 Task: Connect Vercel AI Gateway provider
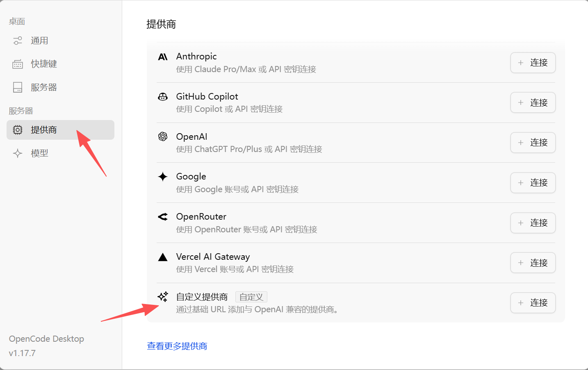(x=533, y=263)
